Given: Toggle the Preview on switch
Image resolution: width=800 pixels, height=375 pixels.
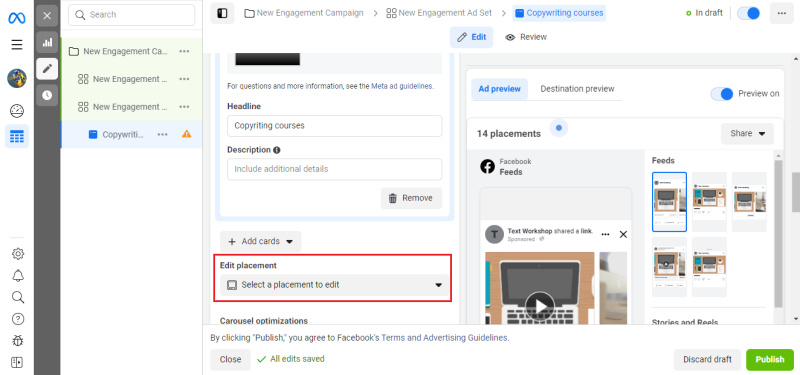Looking at the screenshot, I should click(x=722, y=94).
